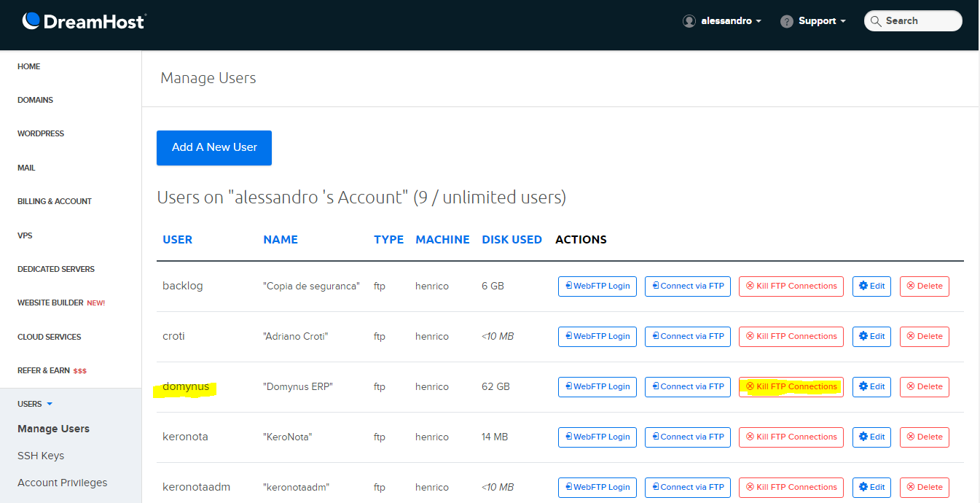
Task: Click the magnifying glass search icon
Action: (876, 21)
